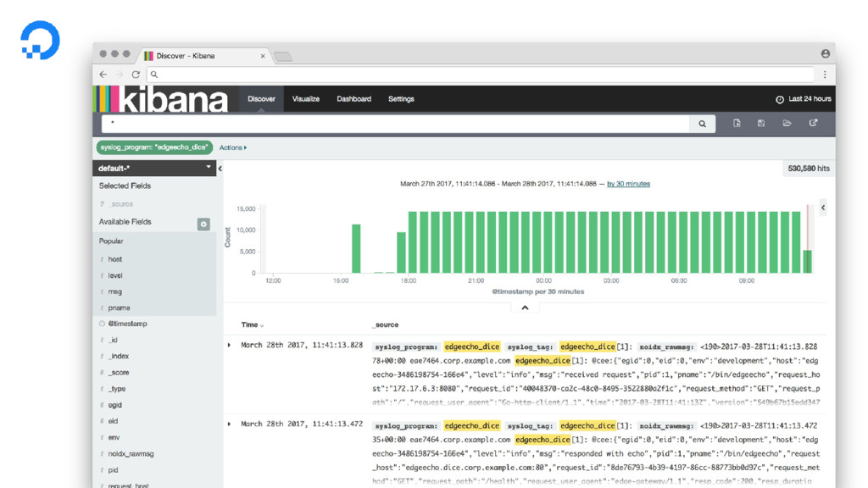Select the _index field

pyautogui.click(x=119, y=356)
